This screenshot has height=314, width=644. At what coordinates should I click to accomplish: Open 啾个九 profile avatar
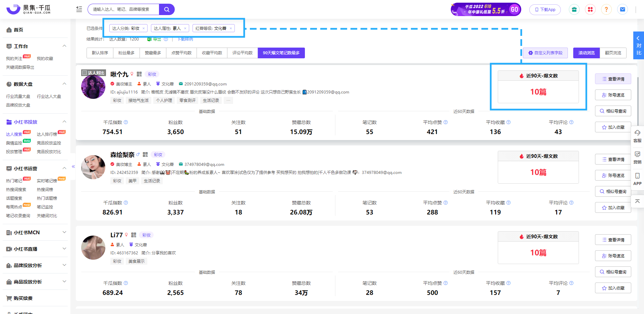point(93,87)
